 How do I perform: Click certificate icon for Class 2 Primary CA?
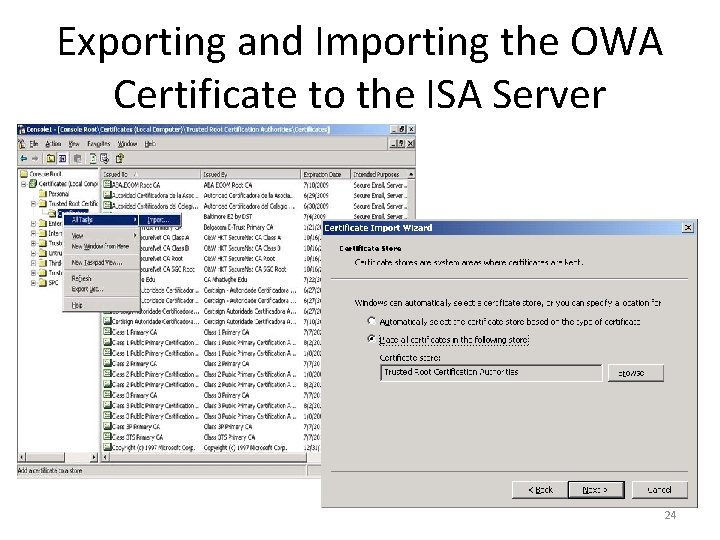107,363
